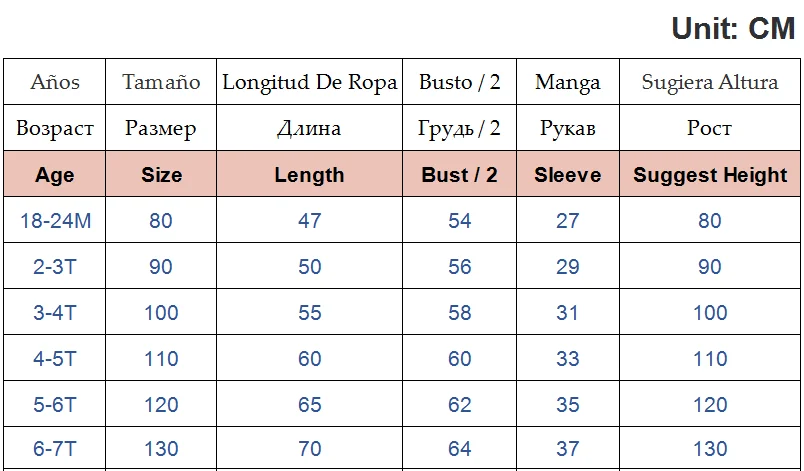Click the 'Sleeve' column header
This screenshot has height=471, width=804.
568,175
